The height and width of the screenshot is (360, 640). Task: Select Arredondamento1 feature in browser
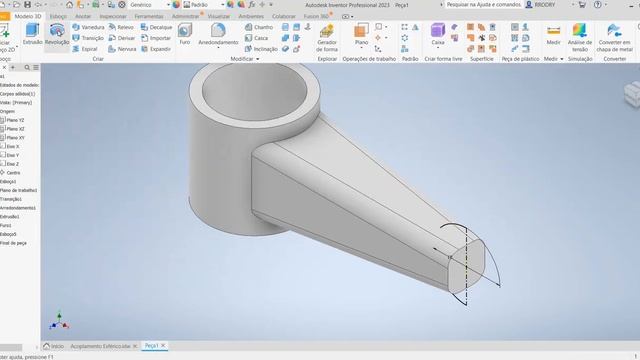(18, 208)
